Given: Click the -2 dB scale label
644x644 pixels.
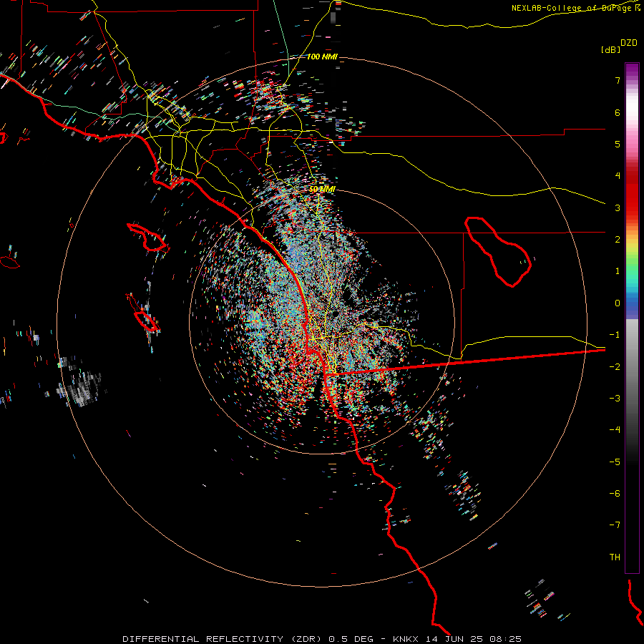Looking at the screenshot, I should [x=615, y=366].
